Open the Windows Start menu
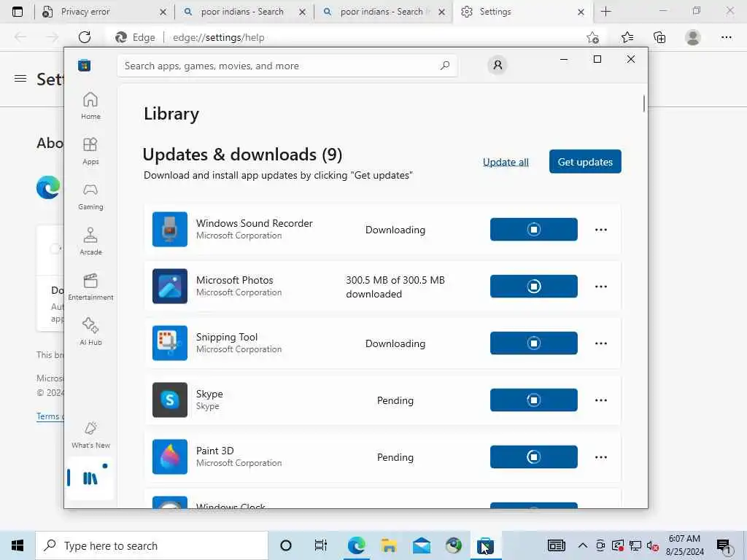The height and width of the screenshot is (560, 747). (18, 545)
